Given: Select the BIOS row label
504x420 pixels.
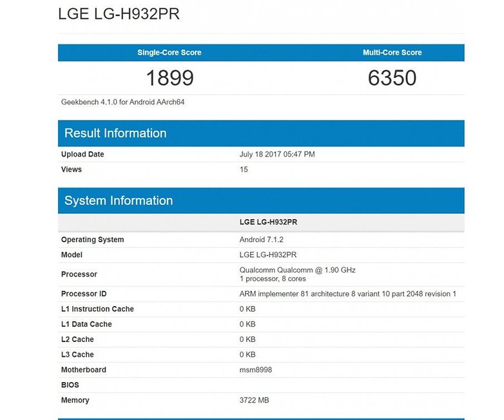Looking at the screenshot, I should click(70, 385).
